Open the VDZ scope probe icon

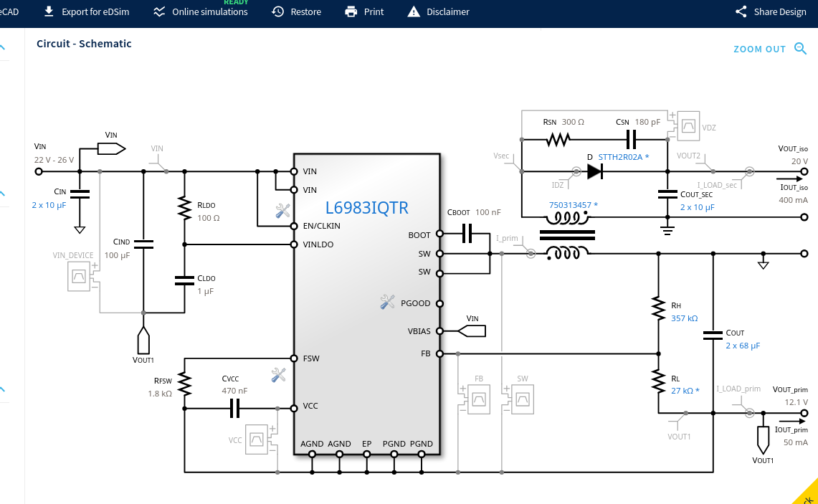pos(689,127)
